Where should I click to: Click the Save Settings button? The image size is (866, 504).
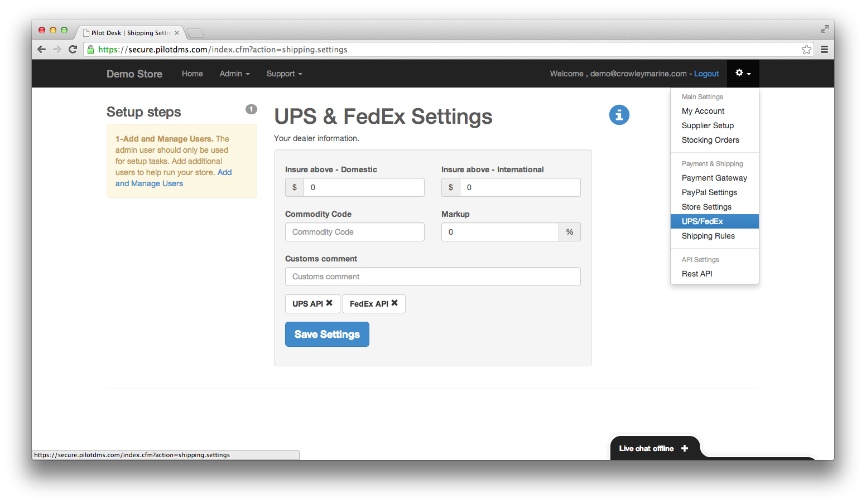[327, 334]
